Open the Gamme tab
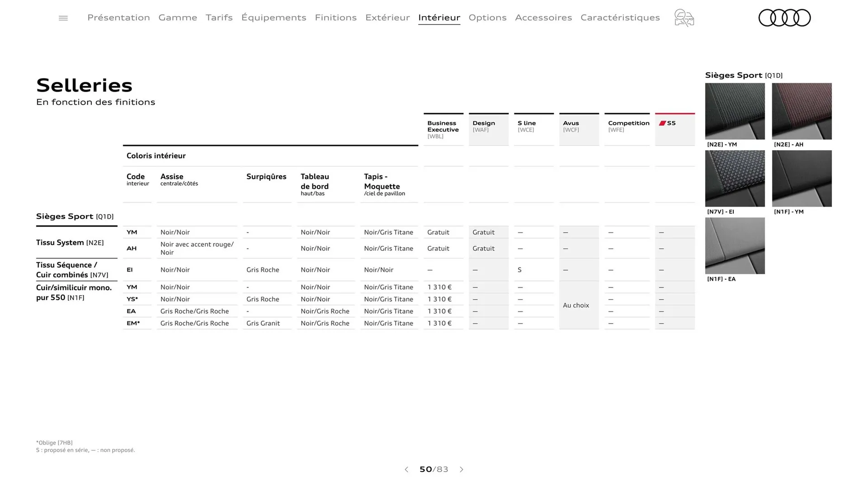Image resolution: width=868 pixels, height=488 pixels. (x=178, y=18)
